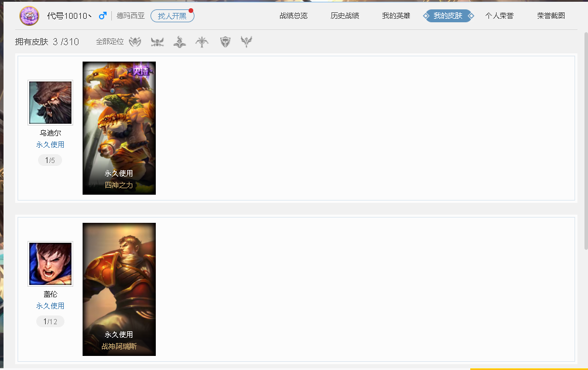This screenshot has width=588, height=370.
Task: Click 永久使用 under 盖伦
Action: (x=50, y=305)
